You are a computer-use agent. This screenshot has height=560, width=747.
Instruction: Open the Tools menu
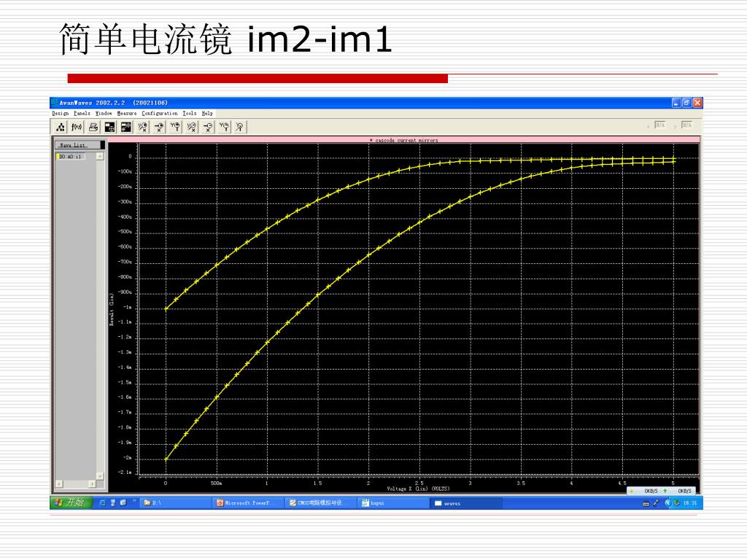click(190, 113)
